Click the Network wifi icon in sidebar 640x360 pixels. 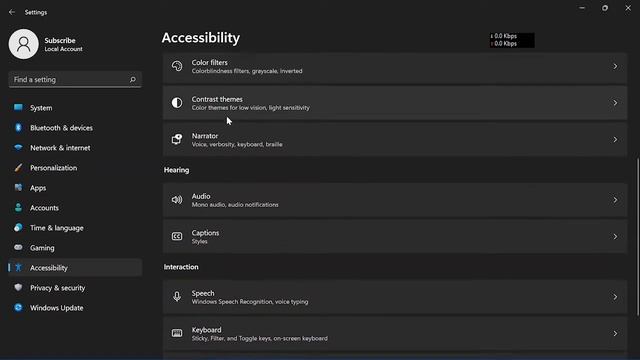(18, 148)
